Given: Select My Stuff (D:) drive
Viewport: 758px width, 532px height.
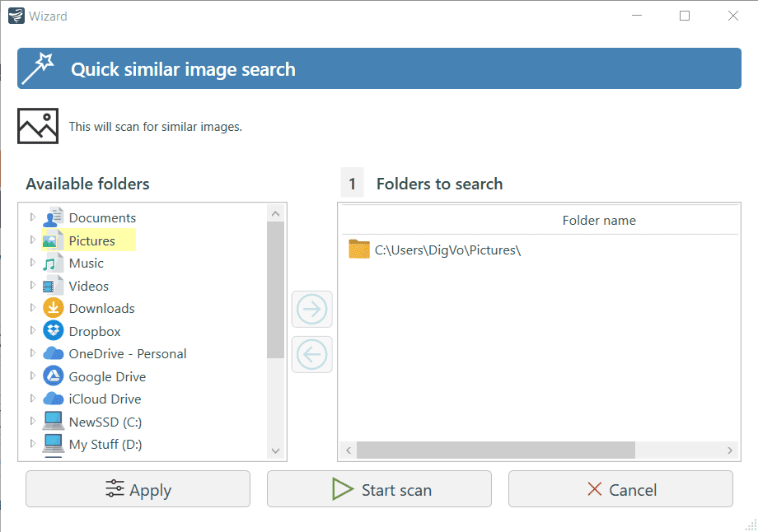Looking at the screenshot, I should tap(105, 445).
